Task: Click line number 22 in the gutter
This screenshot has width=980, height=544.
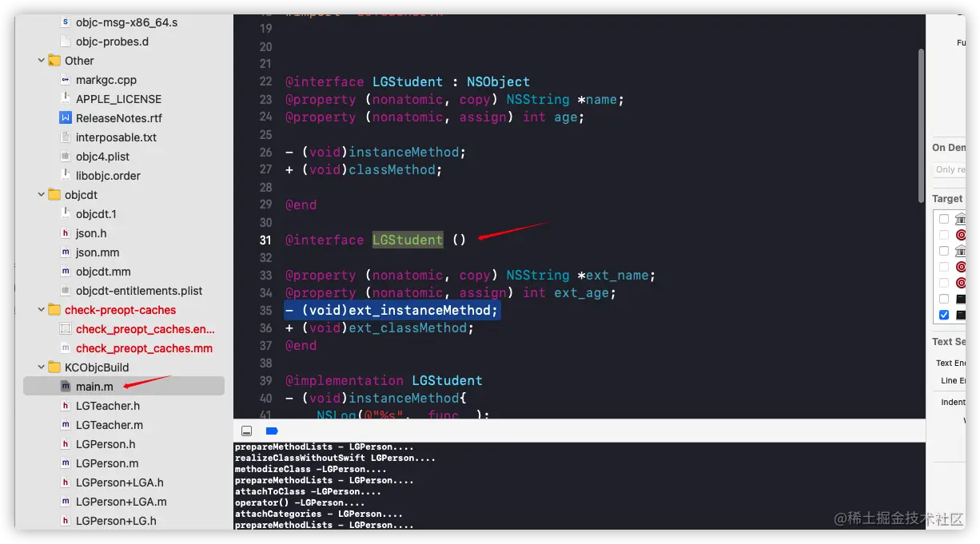Action: pos(266,81)
